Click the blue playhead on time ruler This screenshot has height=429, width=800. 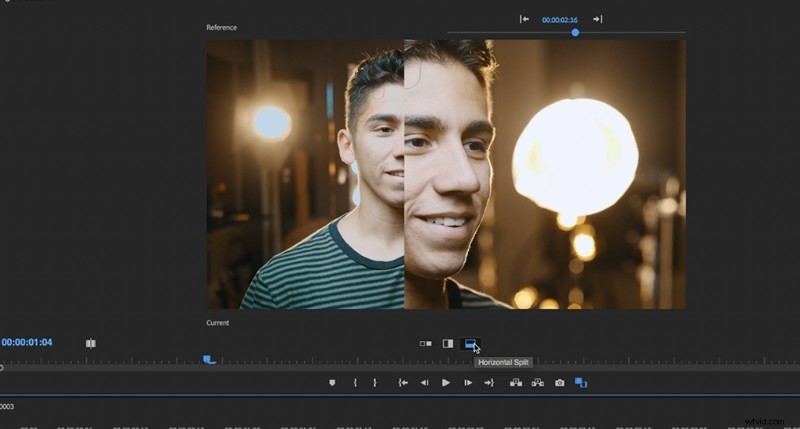[209, 360]
